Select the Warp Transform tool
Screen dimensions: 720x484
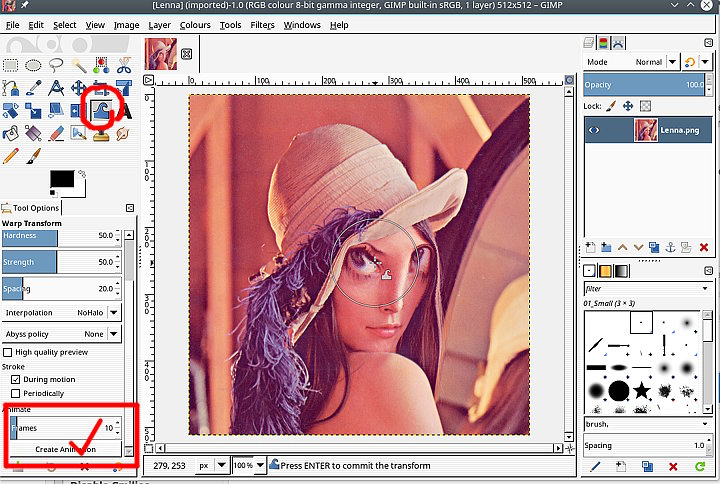tap(101, 111)
